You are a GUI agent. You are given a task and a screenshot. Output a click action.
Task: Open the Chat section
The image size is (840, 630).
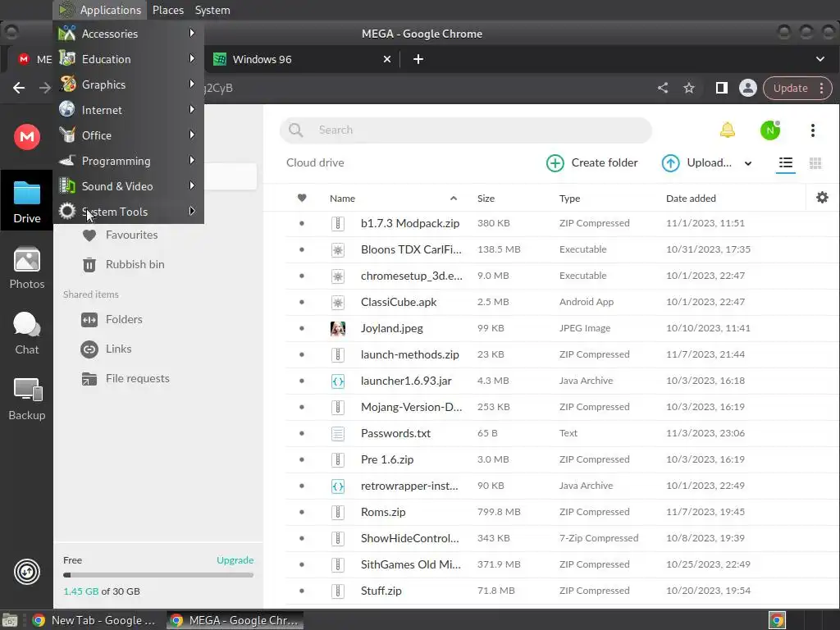(27, 333)
